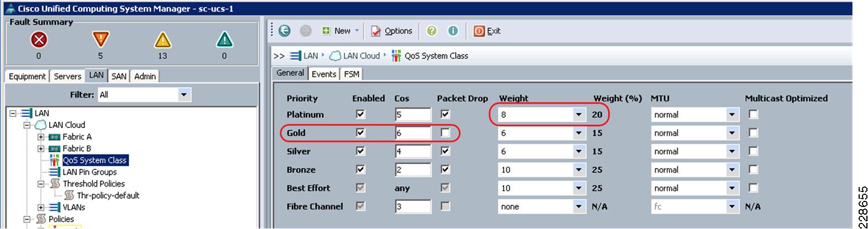Click the Fibre Channel Cos field
Screen dimensions: 868x229
[413, 206]
